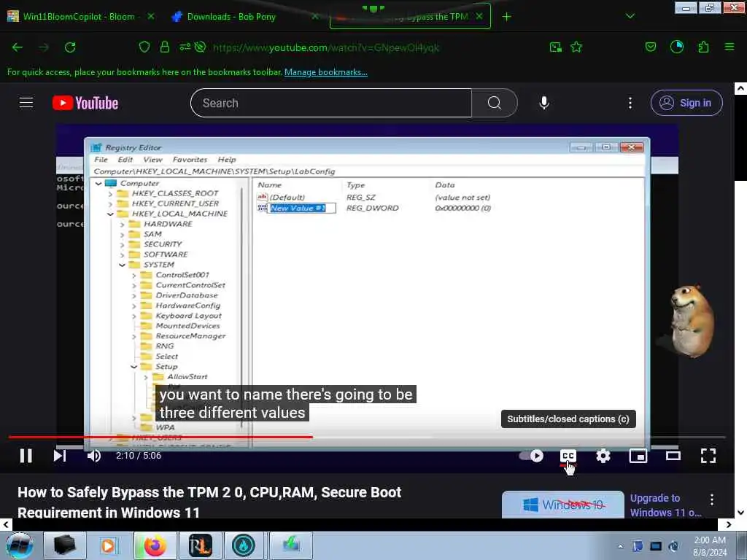
Task: Open a new browser tab
Action: tap(506, 17)
